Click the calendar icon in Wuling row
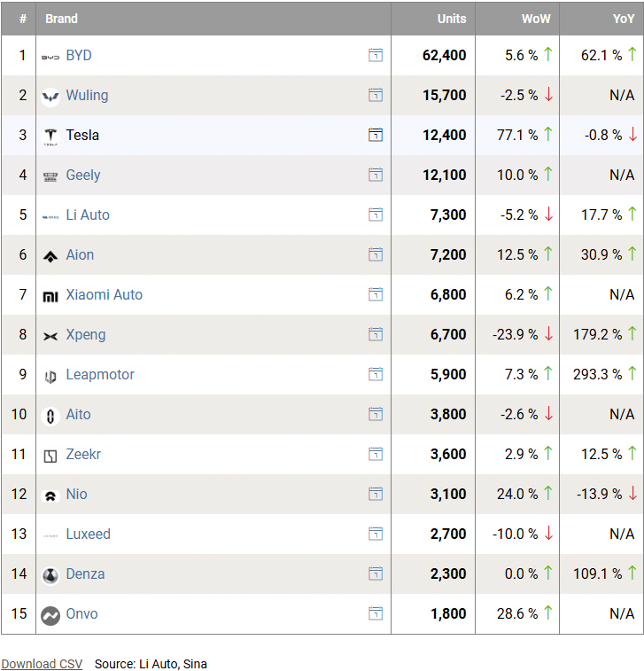 coord(376,96)
